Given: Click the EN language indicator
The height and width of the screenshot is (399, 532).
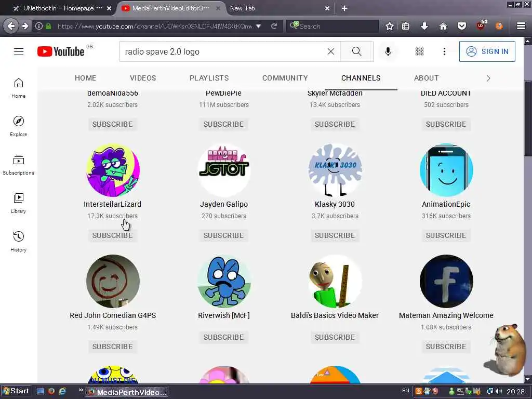Looking at the screenshot, I should point(405,391).
